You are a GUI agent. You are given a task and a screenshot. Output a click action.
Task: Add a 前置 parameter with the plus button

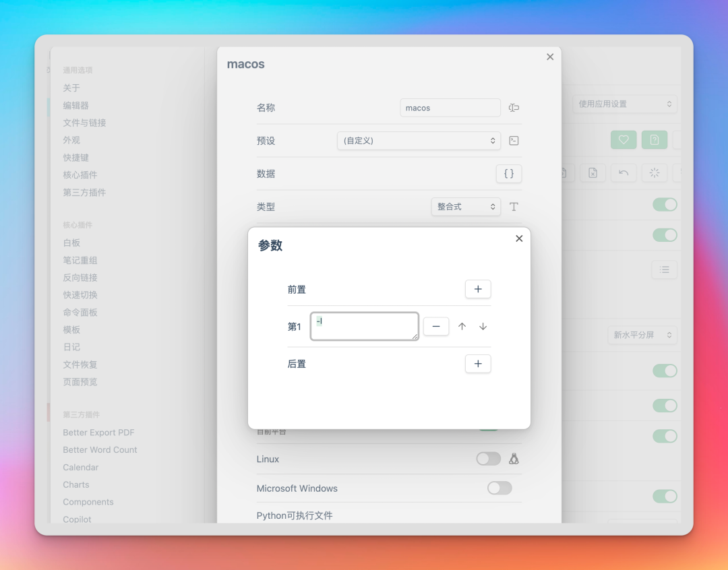point(478,289)
